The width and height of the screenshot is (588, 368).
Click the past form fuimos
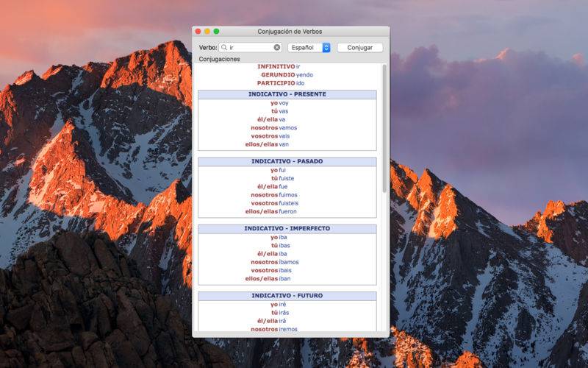(x=288, y=195)
